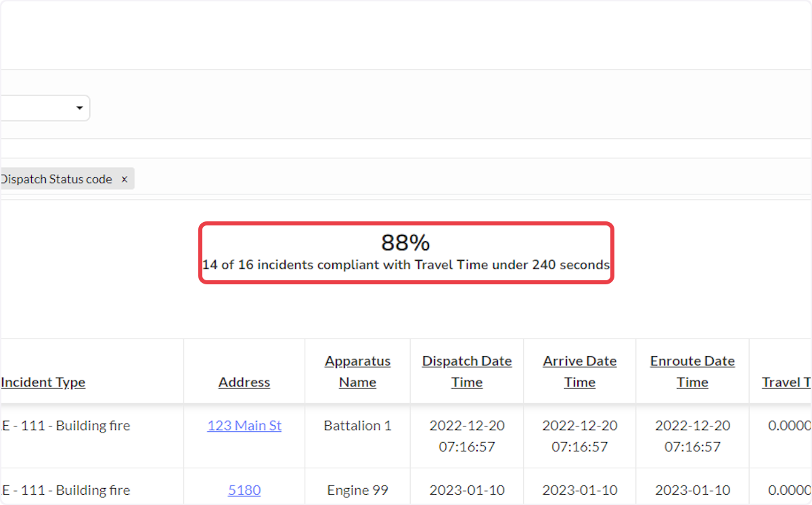812x505 pixels.
Task: Sort by Dispatch Date Time column
Action: pyautogui.click(x=467, y=372)
